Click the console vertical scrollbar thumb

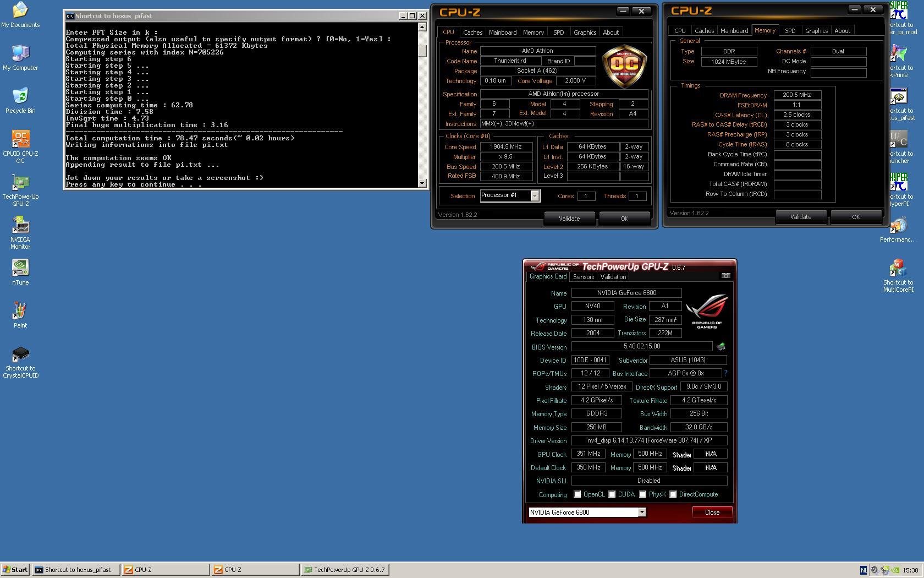click(422, 50)
